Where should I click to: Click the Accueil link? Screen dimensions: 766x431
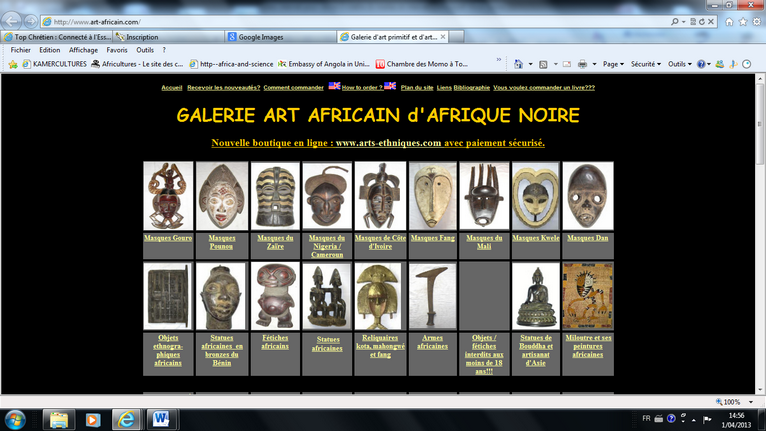[172, 87]
